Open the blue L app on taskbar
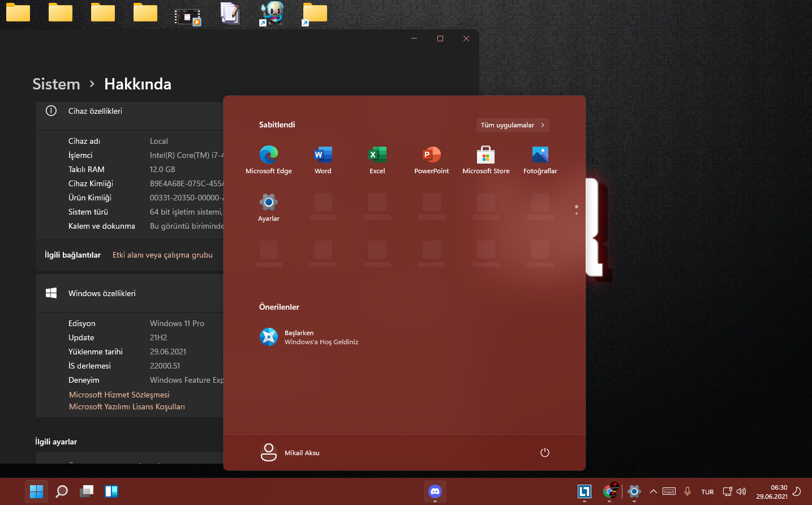The image size is (812, 505). 585,491
